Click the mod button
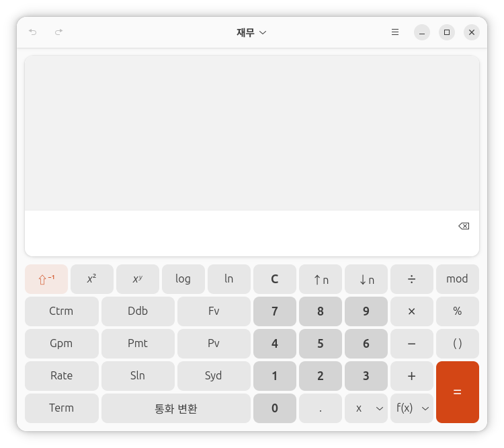504x448 pixels. pos(458,279)
